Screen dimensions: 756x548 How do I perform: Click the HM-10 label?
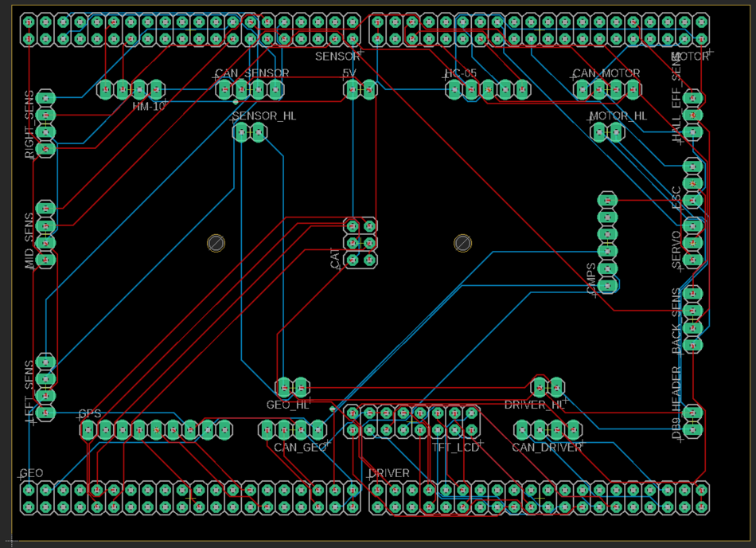coord(148,106)
